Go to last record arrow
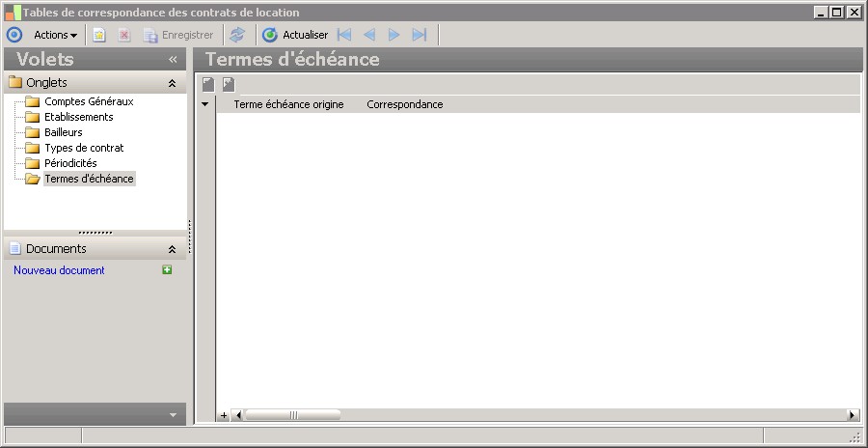Screen dimensions: 868x448 (420, 35)
